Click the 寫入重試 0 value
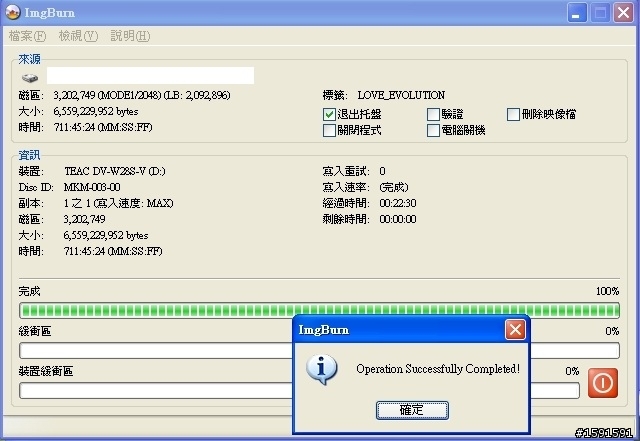 click(x=382, y=171)
